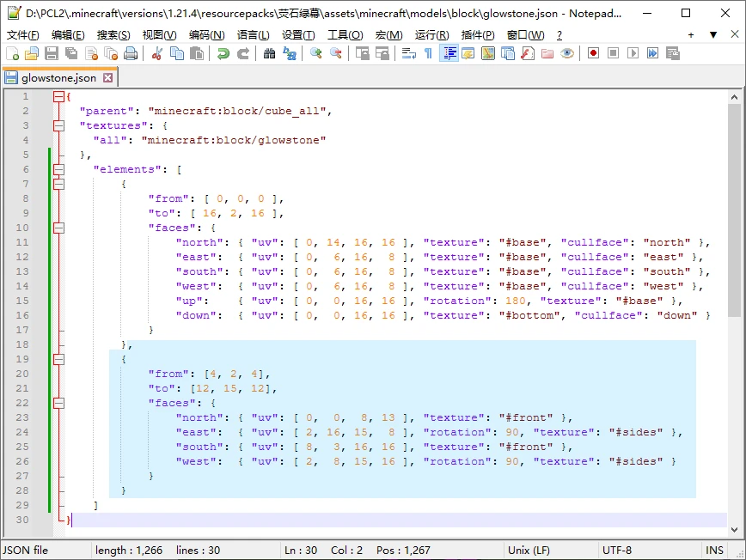
Task: Toggle synchronized horizontal scrolling icon
Action: 382,53
